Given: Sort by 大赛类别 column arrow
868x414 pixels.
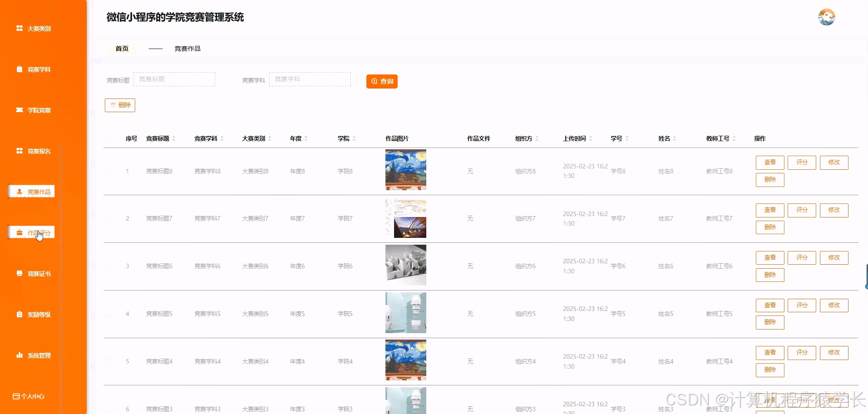Looking at the screenshot, I should pos(270,138).
